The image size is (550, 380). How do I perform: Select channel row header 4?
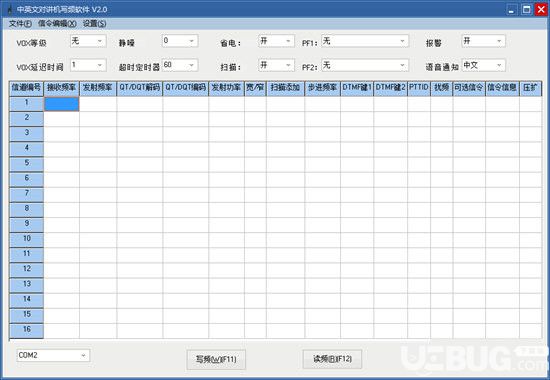26,149
